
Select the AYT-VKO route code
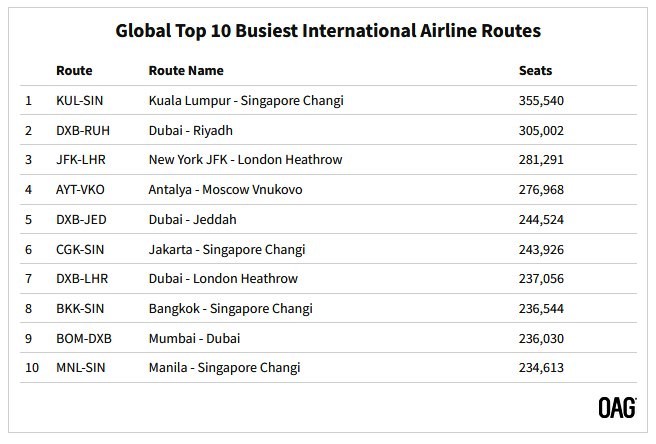80,190
